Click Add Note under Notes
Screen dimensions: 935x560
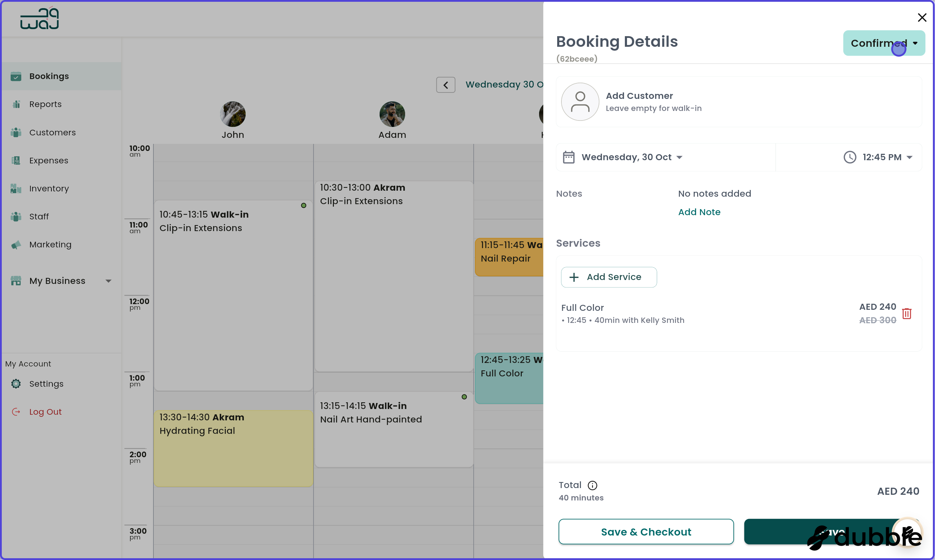[x=699, y=212]
